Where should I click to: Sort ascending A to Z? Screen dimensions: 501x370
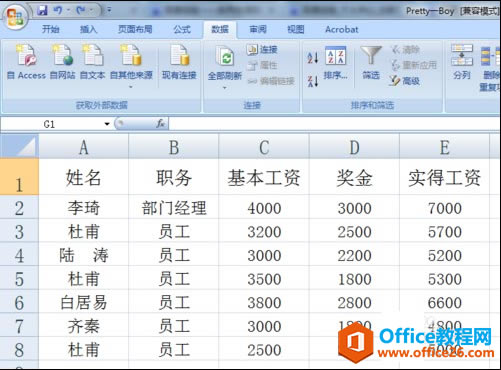coord(313,58)
